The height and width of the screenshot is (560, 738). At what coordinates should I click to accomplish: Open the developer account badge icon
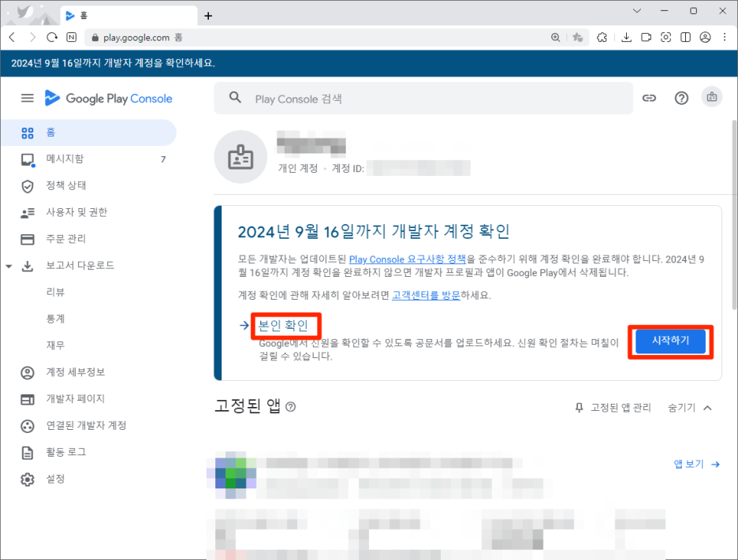[712, 97]
